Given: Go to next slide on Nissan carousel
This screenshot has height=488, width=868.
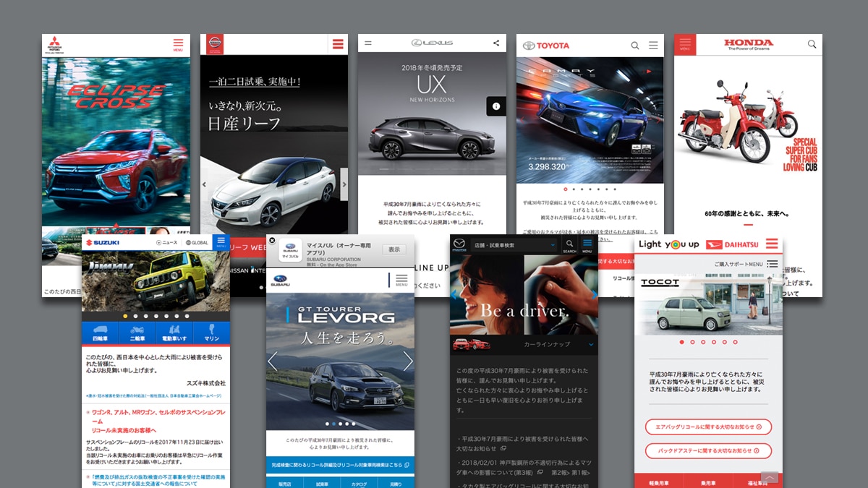Looking at the screenshot, I should click(344, 185).
